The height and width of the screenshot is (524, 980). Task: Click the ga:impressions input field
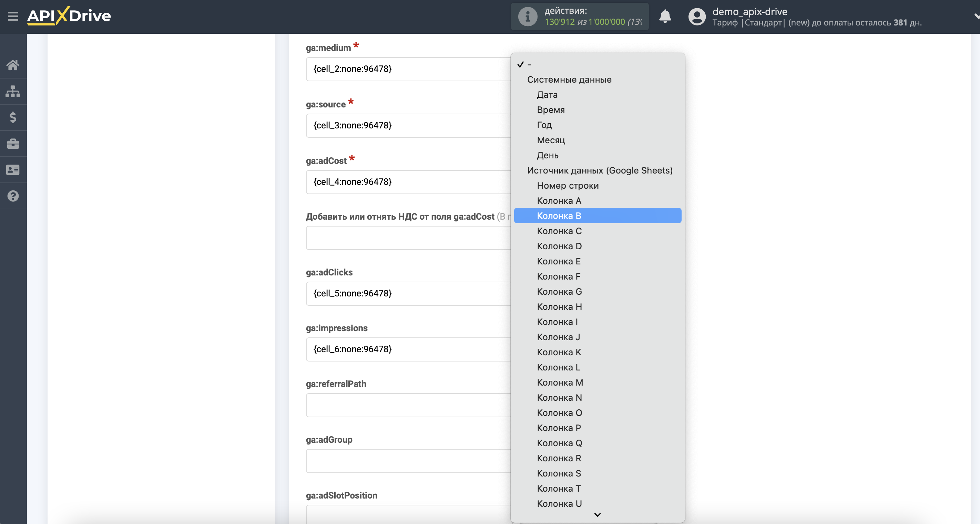coord(408,349)
